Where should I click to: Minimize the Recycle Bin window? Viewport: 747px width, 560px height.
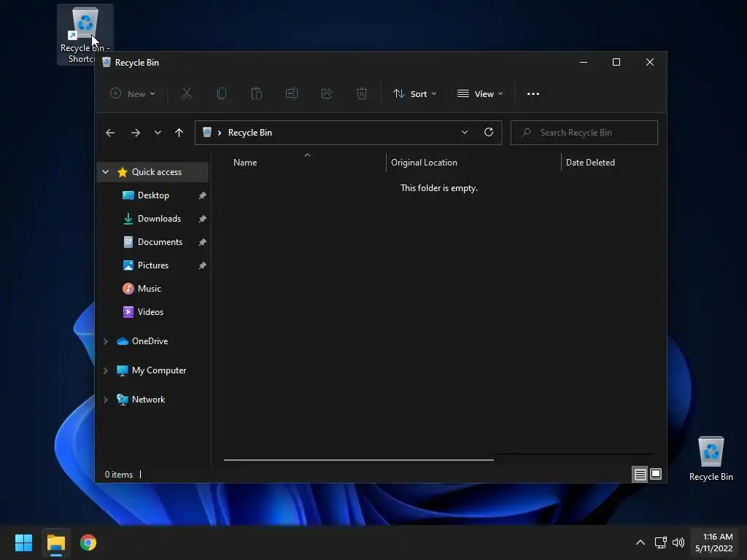click(x=583, y=63)
